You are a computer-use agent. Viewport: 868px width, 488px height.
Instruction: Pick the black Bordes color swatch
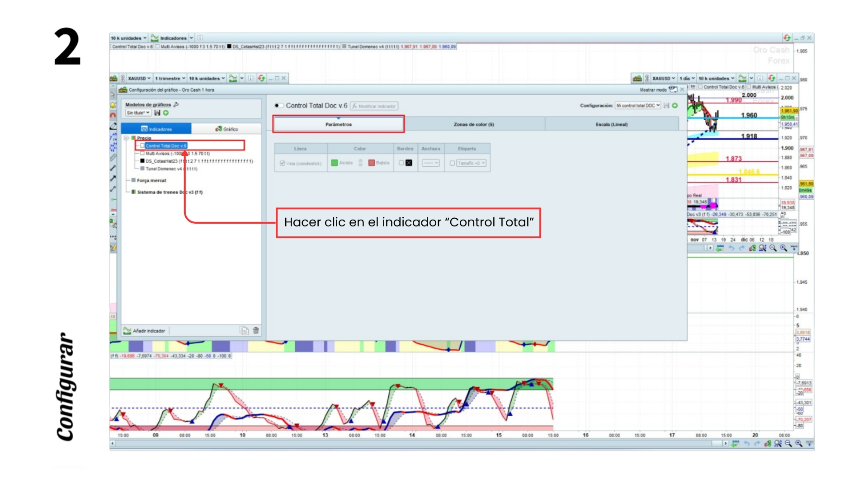[409, 163]
